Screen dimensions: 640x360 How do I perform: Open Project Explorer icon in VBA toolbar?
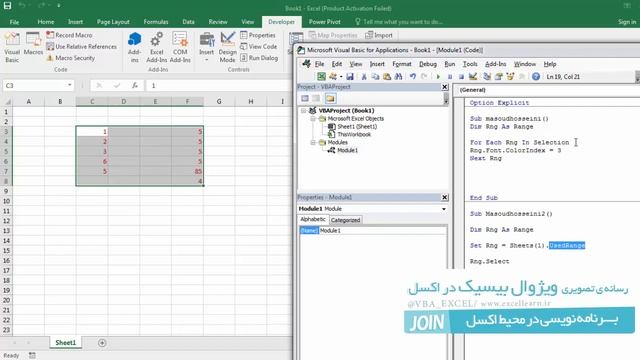coord(487,76)
